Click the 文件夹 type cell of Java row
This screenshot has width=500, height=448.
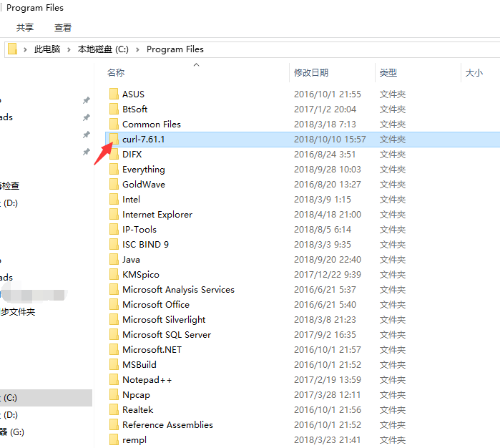(393, 259)
